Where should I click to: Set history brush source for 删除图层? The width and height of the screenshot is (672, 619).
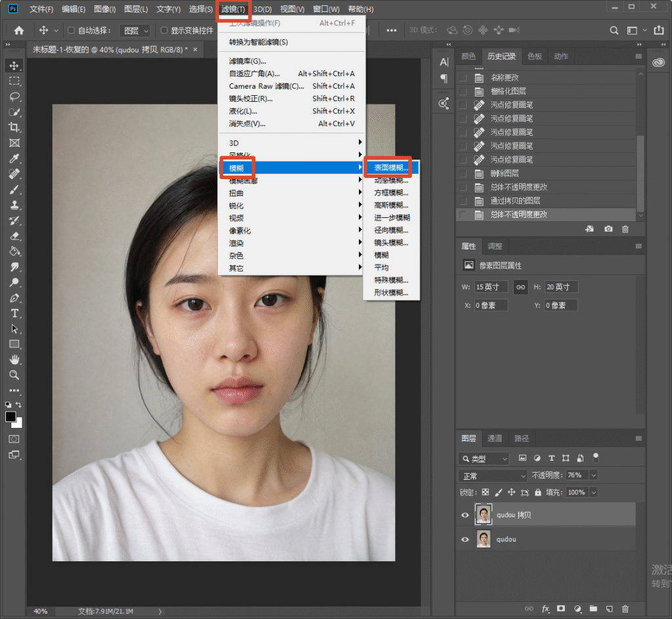tap(463, 173)
